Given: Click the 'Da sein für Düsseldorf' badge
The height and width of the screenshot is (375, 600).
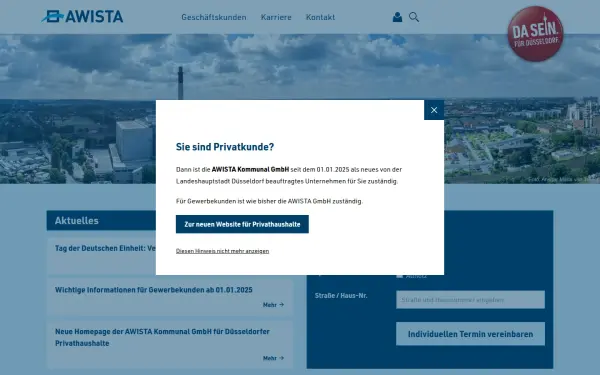Looking at the screenshot, I should (x=535, y=34).
